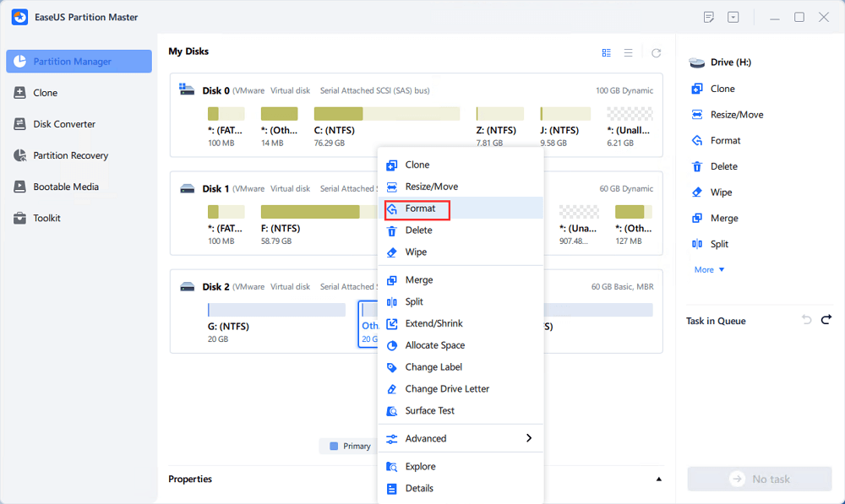Click Surface Test in the context menu

click(x=429, y=411)
